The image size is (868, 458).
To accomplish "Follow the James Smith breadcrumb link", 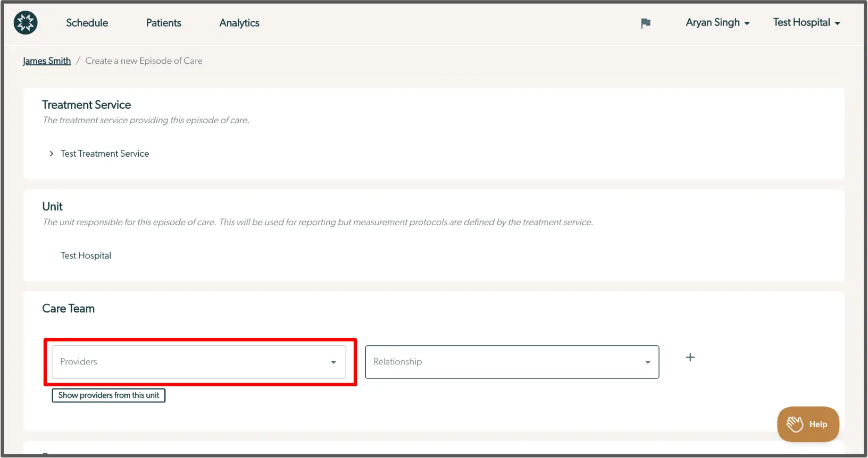I will coord(47,61).
